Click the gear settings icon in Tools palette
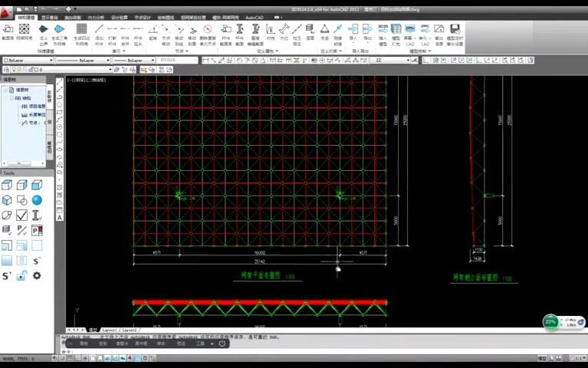 [37, 275]
